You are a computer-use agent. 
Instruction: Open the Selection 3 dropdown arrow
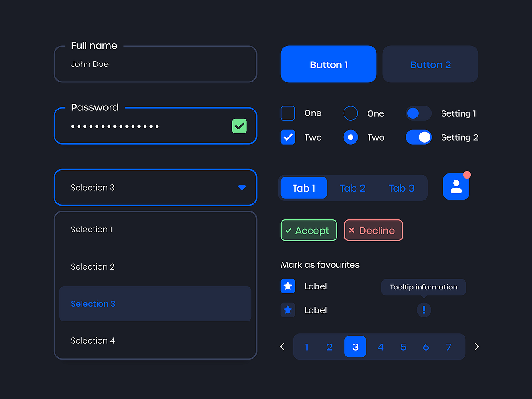[242, 188]
